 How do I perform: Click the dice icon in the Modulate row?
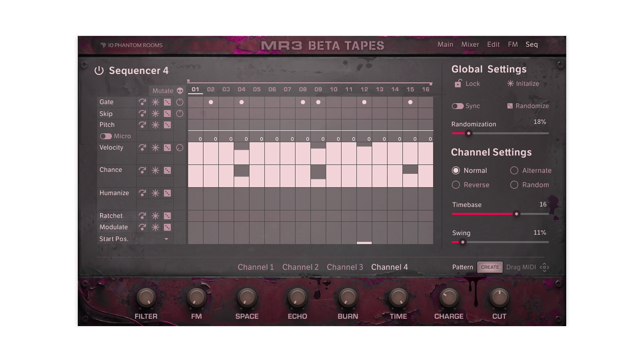coord(167,227)
